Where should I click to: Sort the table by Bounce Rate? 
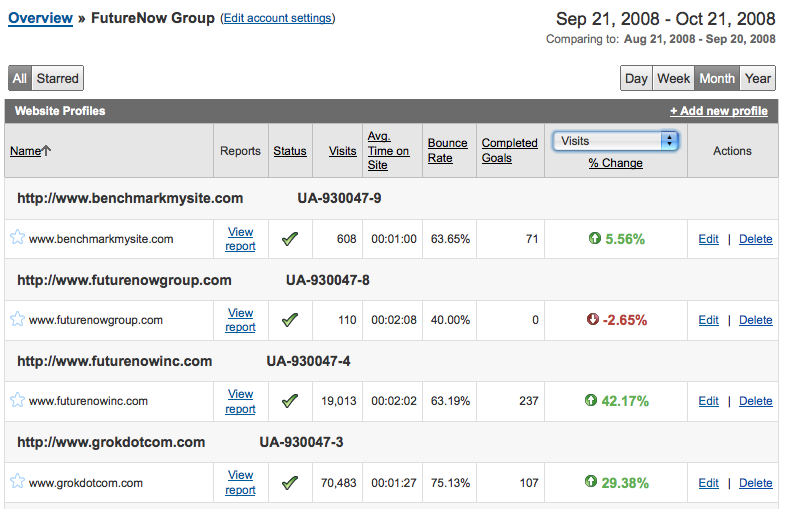pyautogui.click(x=447, y=151)
